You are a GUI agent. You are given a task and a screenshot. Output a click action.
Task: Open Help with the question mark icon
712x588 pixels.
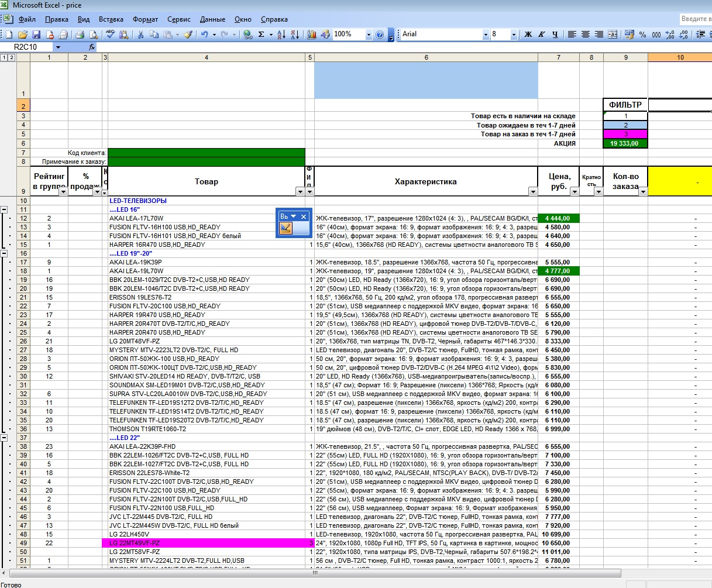[x=380, y=35]
